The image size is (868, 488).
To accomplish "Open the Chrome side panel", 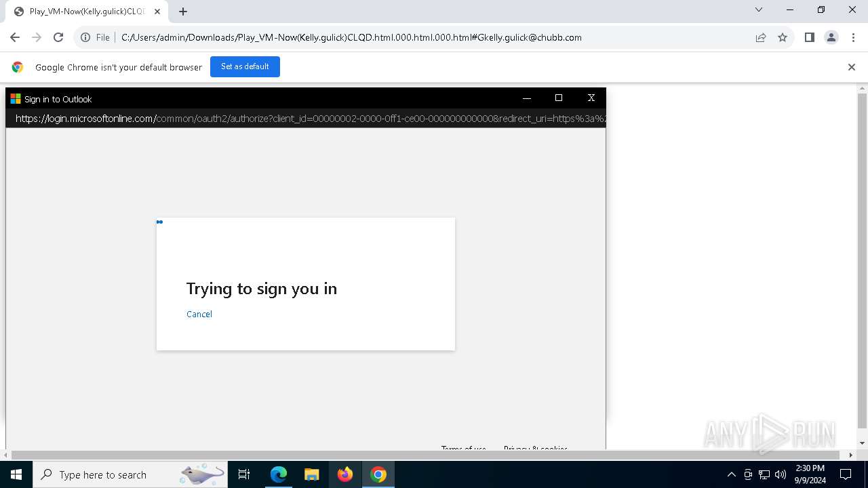I will click(809, 37).
